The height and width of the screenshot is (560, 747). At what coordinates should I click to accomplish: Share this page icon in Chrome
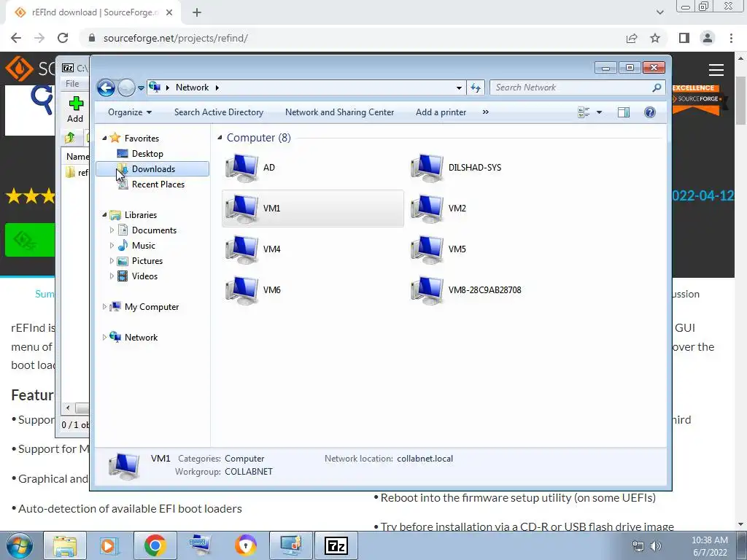pos(632,38)
